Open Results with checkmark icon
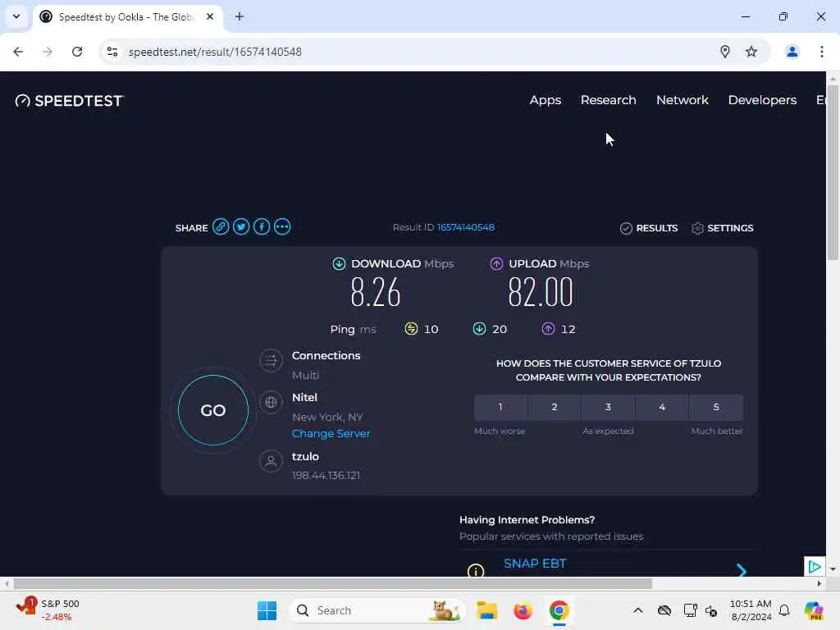This screenshot has width=840, height=630. point(626,228)
